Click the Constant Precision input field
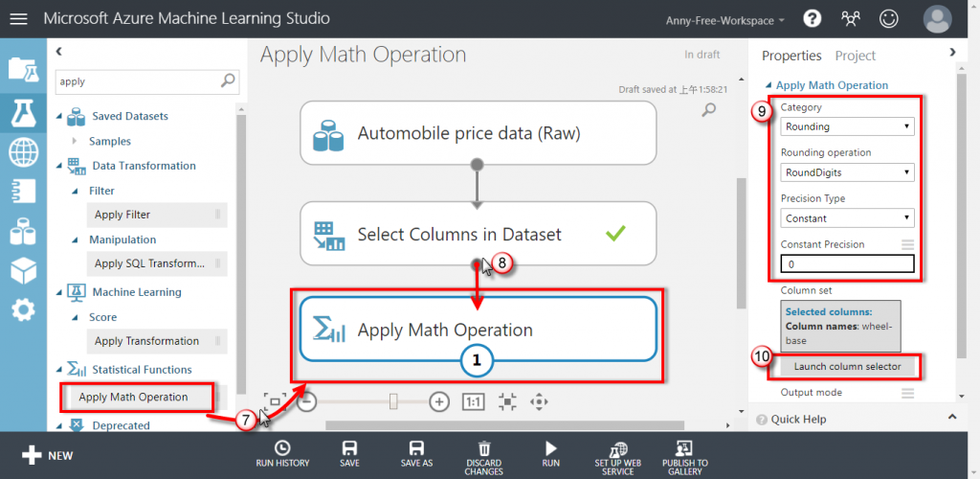This screenshot has height=479, width=980. pyautogui.click(x=847, y=264)
